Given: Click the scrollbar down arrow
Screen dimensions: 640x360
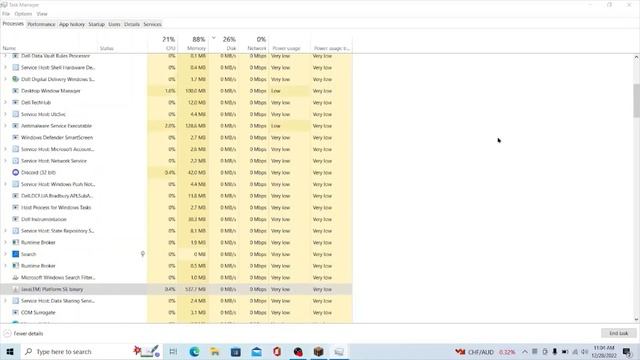Looking at the screenshot, I should [x=636, y=320].
